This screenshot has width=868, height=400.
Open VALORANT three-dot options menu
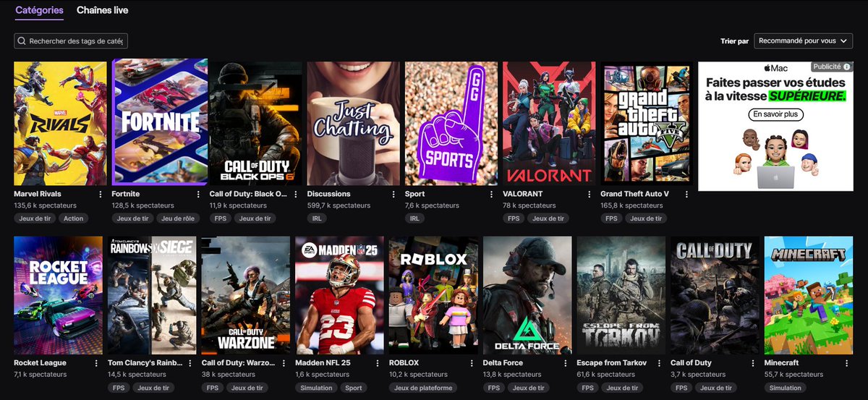[590, 195]
